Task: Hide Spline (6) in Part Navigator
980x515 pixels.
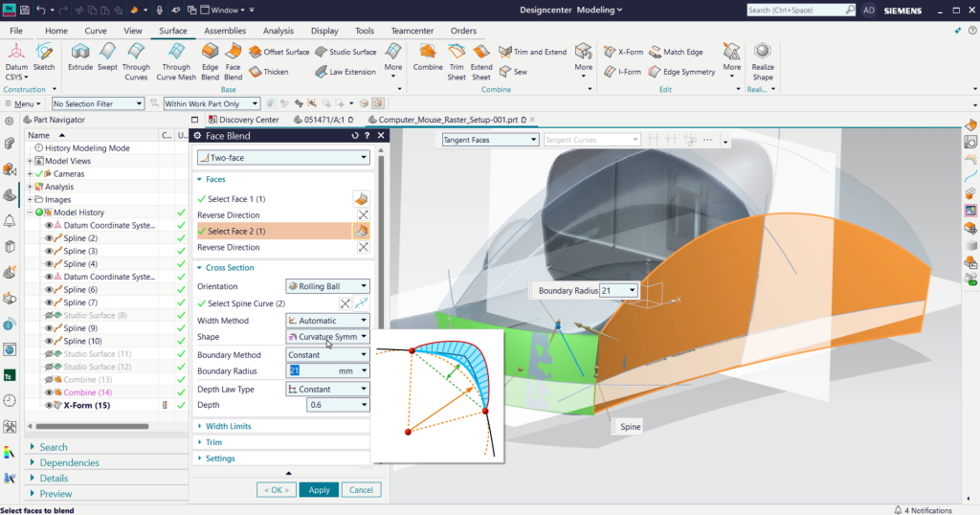Action: pos(49,289)
